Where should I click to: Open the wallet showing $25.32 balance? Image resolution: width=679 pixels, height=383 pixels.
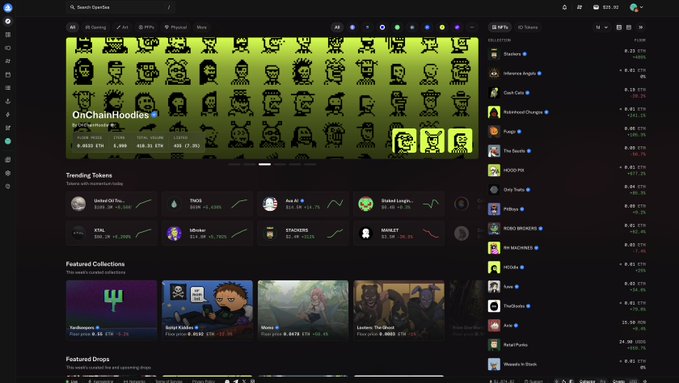point(605,7)
